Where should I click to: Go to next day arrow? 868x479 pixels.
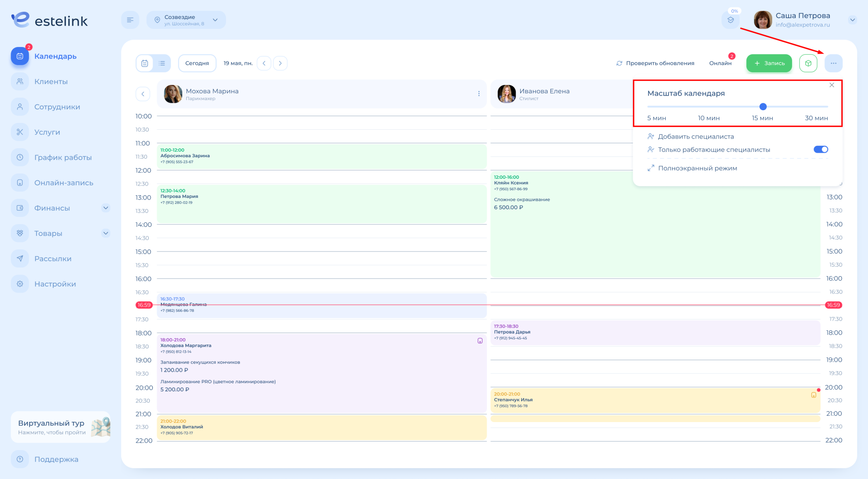[x=280, y=63]
